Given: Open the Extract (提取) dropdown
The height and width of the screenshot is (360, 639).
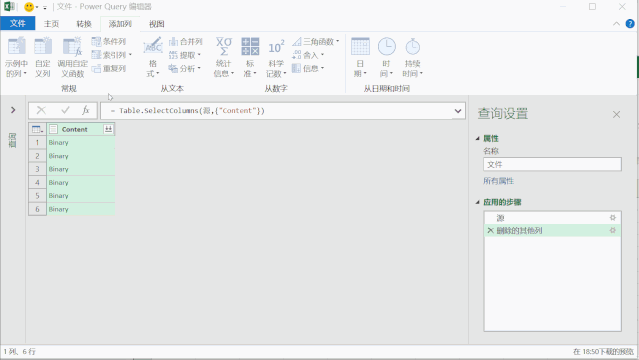Looking at the screenshot, I should [x=185, y=55].
